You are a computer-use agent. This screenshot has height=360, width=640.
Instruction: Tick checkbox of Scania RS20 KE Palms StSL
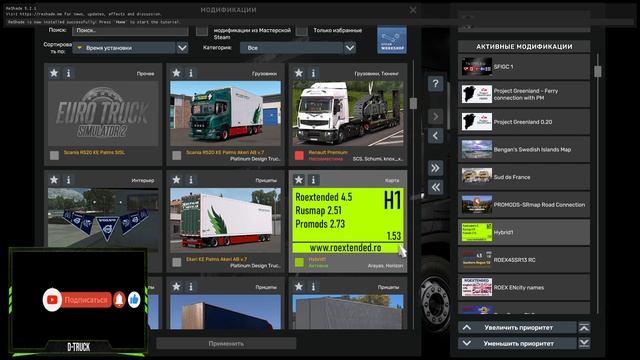click(x=54, y=155)
